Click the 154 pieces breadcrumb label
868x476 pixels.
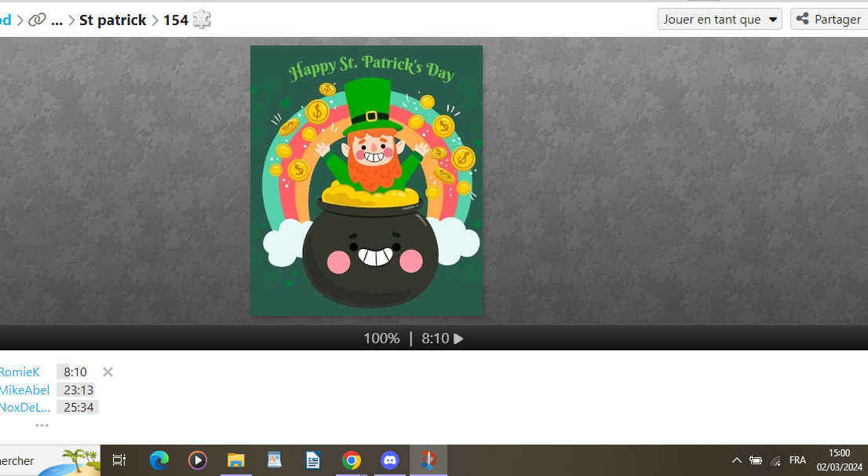pos(176,20)
